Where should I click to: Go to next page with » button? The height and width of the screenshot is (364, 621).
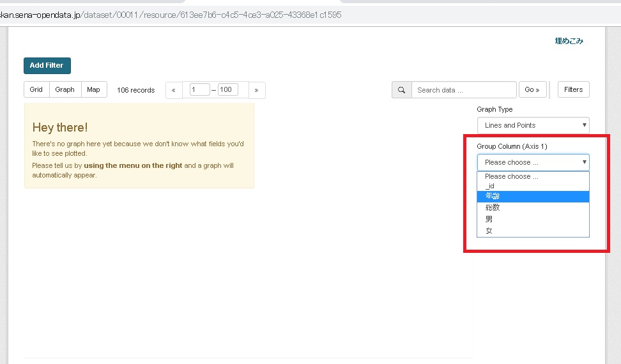click(256, 90)
